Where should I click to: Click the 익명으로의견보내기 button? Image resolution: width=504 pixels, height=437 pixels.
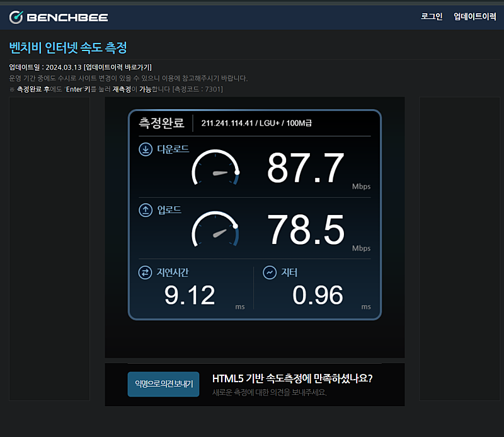tap(163, 383)
